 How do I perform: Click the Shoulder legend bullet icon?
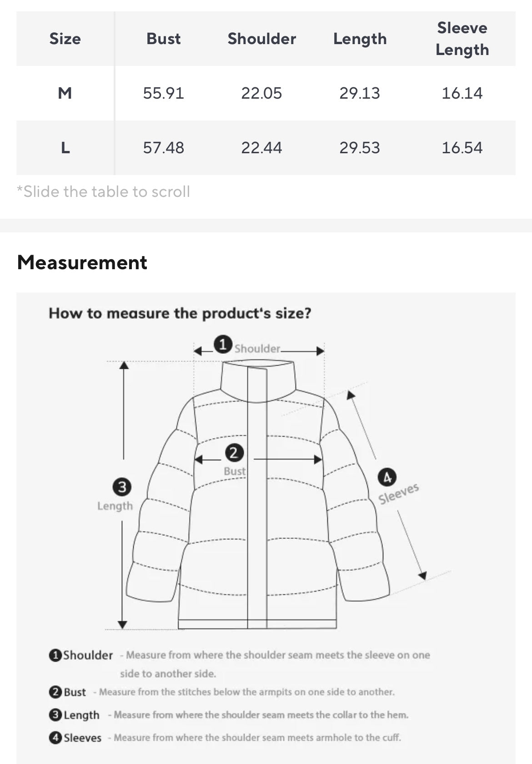click(x=55, y=655)
